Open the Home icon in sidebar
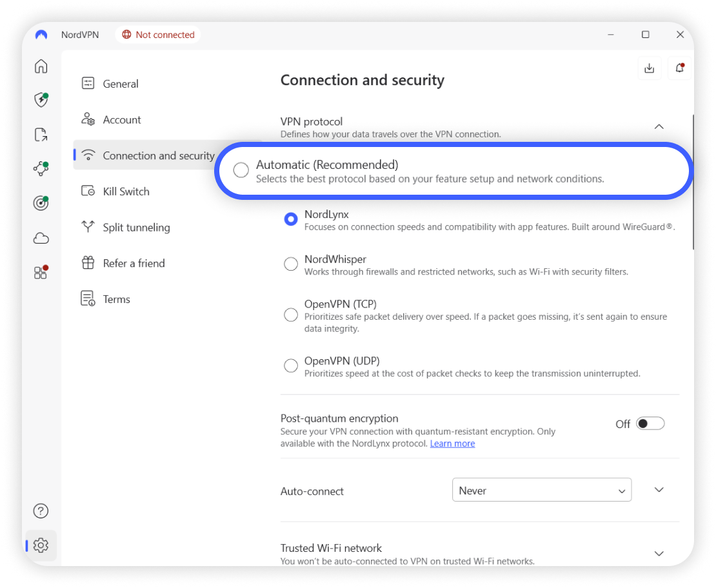716x588 pixels. [x=41, y=66]
